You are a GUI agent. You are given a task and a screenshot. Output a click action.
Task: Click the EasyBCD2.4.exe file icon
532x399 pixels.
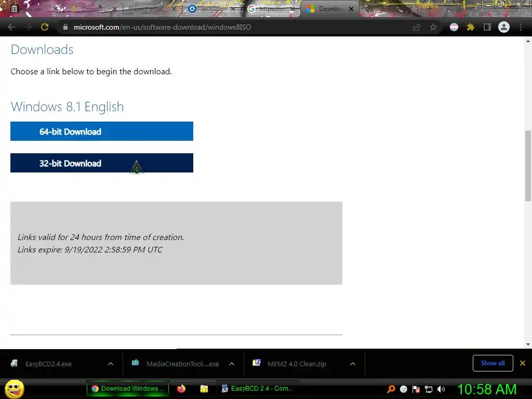(x=14, y=363)
